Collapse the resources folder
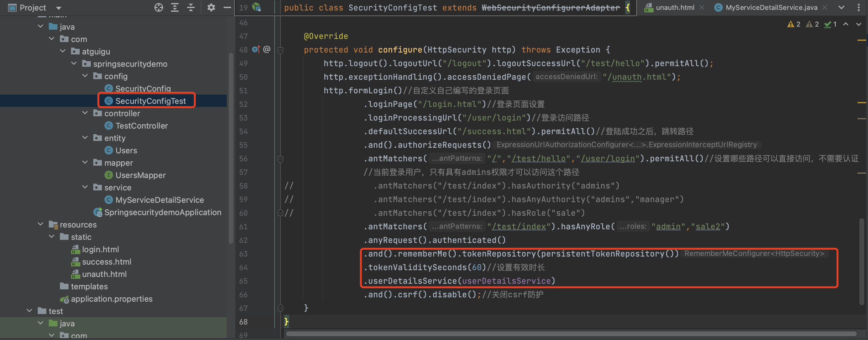The width and height of the screenshot is (868, 340). 41,224
